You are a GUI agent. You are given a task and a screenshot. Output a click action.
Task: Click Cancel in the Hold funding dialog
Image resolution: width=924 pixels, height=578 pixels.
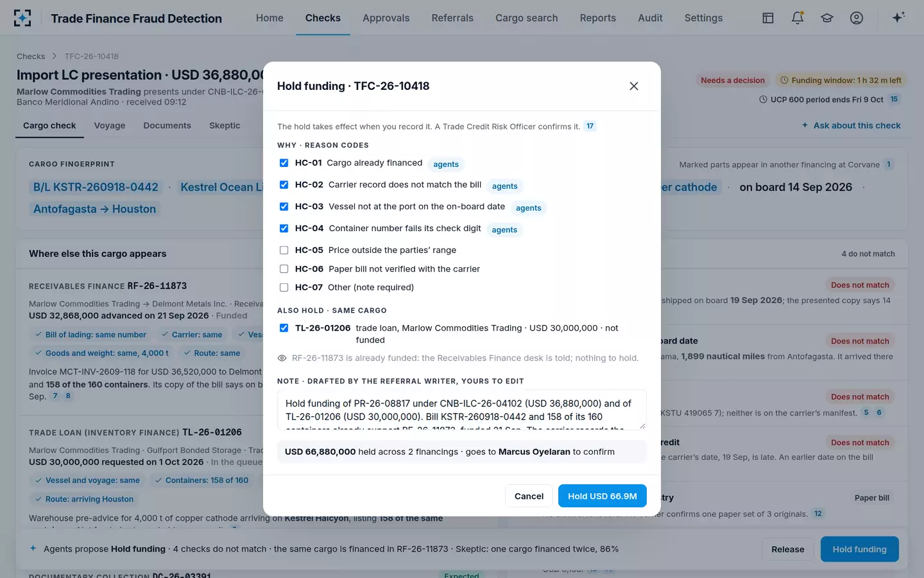tap(529, 496)
